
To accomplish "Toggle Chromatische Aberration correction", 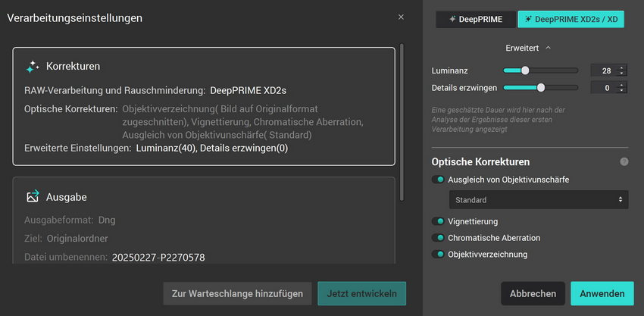I will [438, 238].
